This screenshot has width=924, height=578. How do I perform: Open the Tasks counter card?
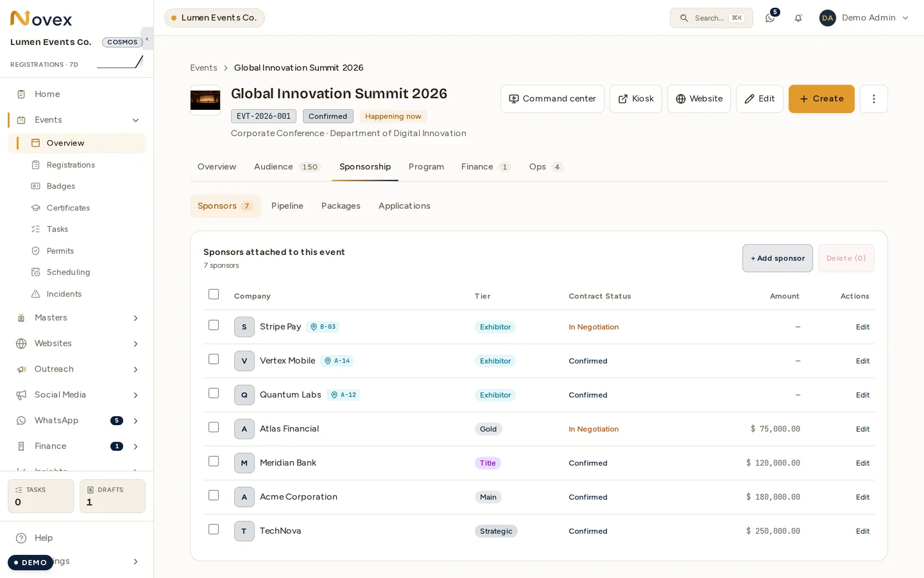tap(41, 496)
